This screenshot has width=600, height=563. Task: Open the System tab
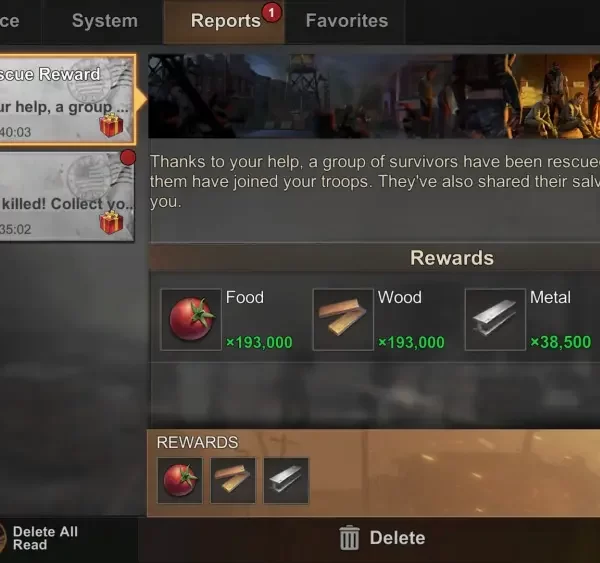(x=104, y=21)
